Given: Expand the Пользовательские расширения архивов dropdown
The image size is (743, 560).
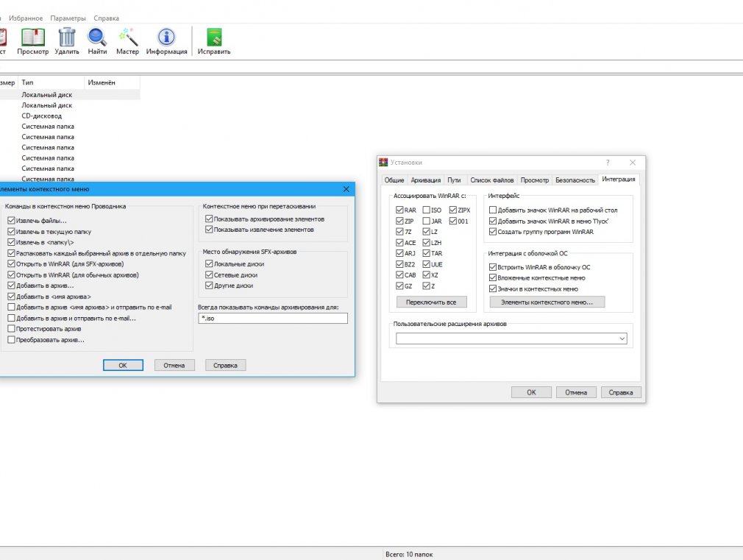Looking at the screenshot, I should coord(622,339).
